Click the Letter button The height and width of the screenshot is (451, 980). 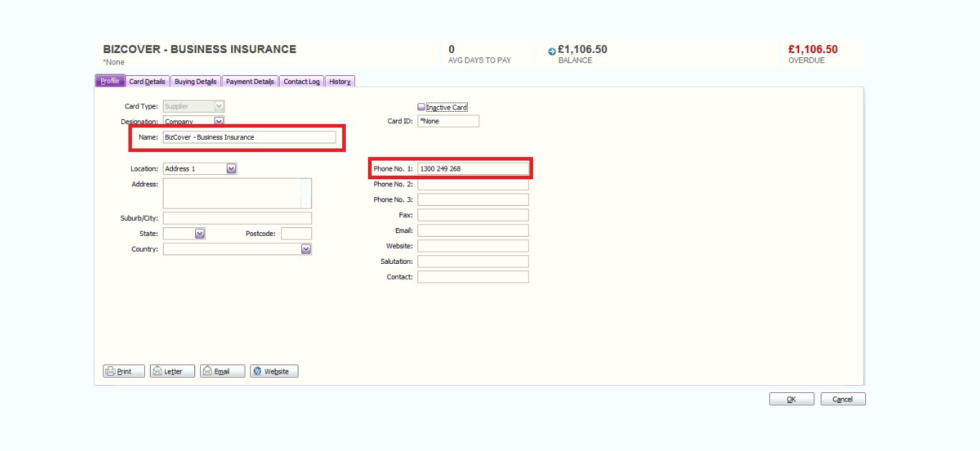click(x=172, y=371)
